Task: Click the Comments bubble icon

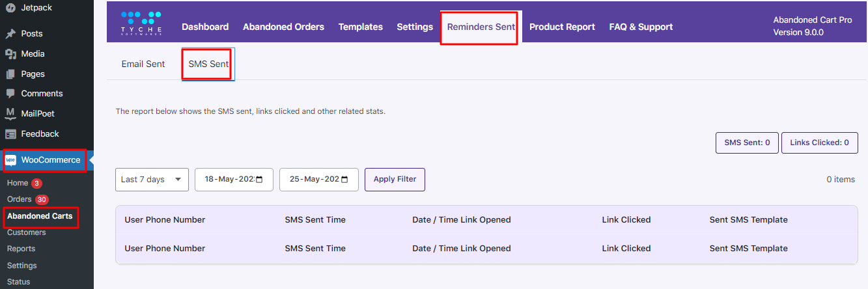Action: point(10,94)
